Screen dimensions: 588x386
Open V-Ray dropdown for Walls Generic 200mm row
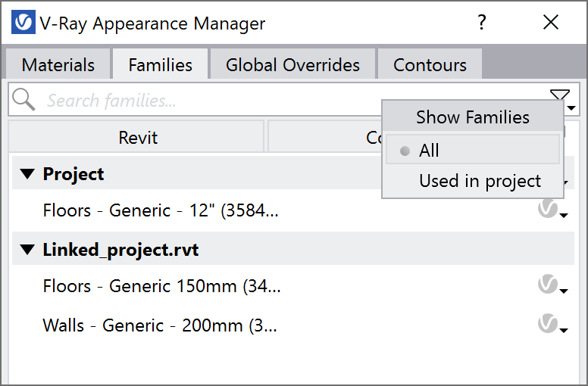(x=552, y=324)
